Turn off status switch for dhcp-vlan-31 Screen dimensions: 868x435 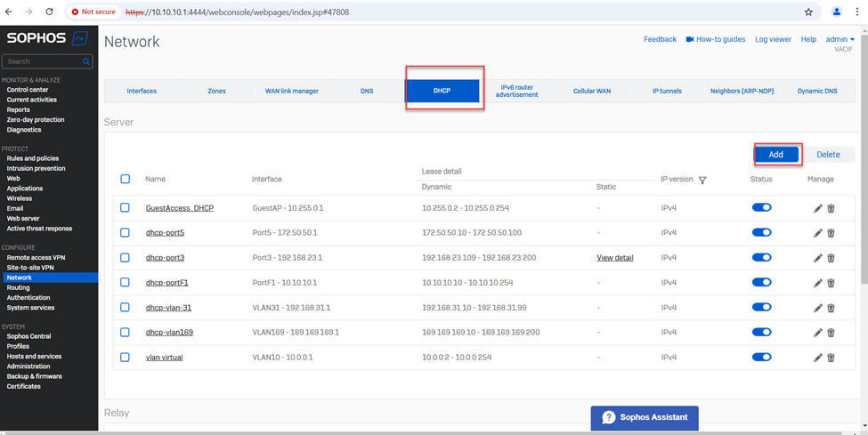pyautogui.click(x=761, y=308)
